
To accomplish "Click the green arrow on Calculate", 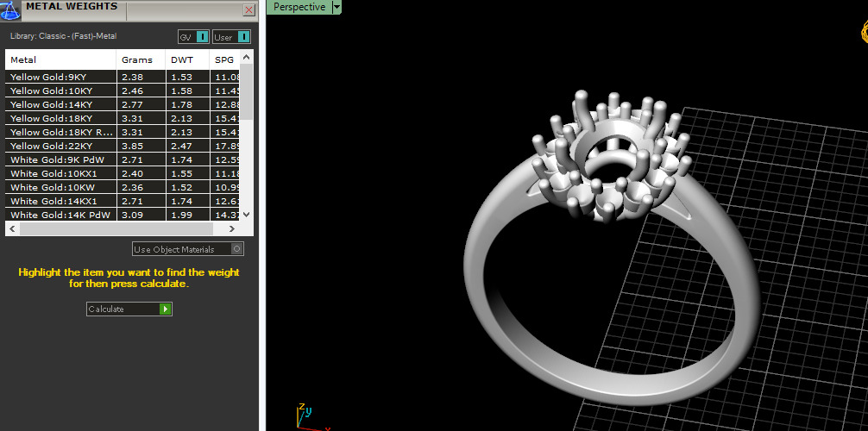I will [165, 309].
